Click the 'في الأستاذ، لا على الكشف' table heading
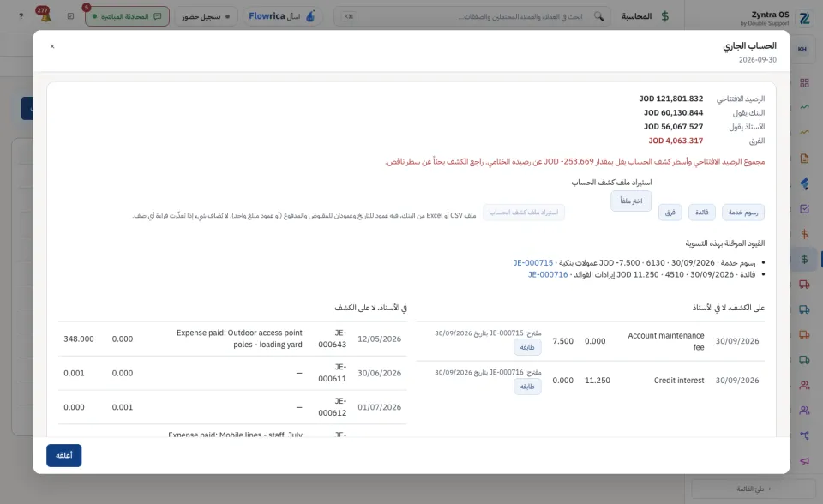 tap(370, 308)
